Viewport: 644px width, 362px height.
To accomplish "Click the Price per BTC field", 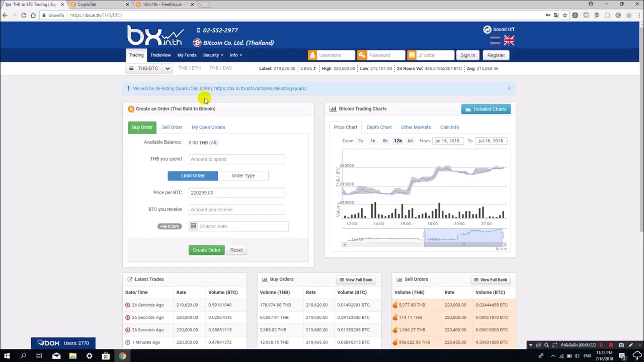I will tap(236, 193).
